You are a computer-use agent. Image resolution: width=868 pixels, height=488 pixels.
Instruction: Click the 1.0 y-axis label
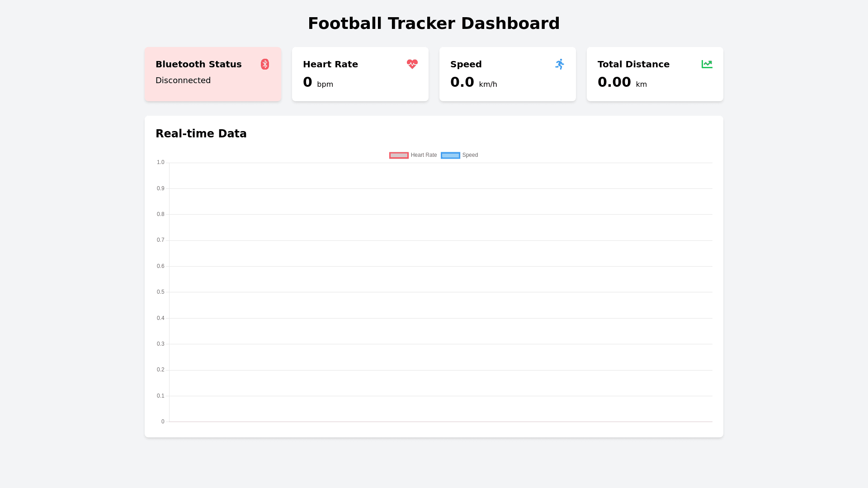point(160,162)
